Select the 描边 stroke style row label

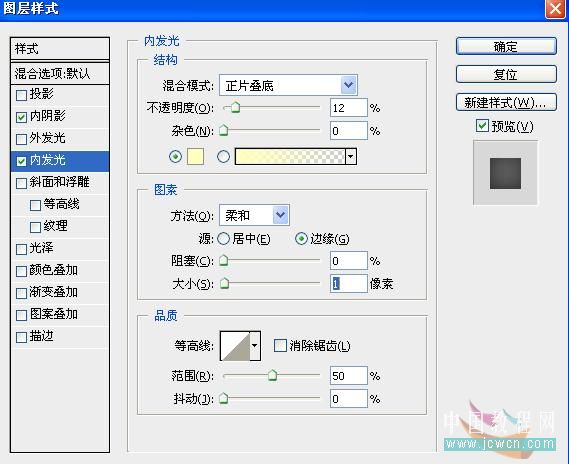click(42, 336)
